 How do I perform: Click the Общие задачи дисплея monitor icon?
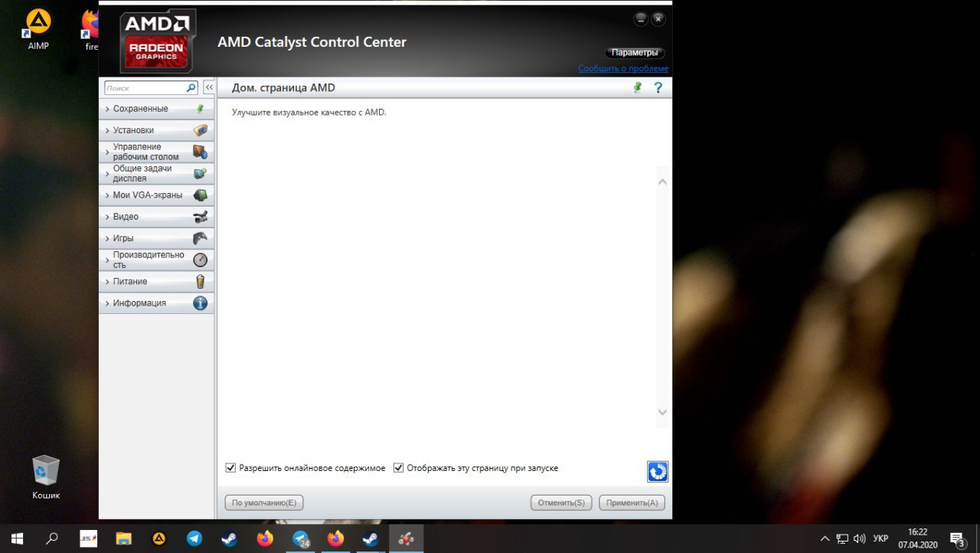click(x=200, y=173)
